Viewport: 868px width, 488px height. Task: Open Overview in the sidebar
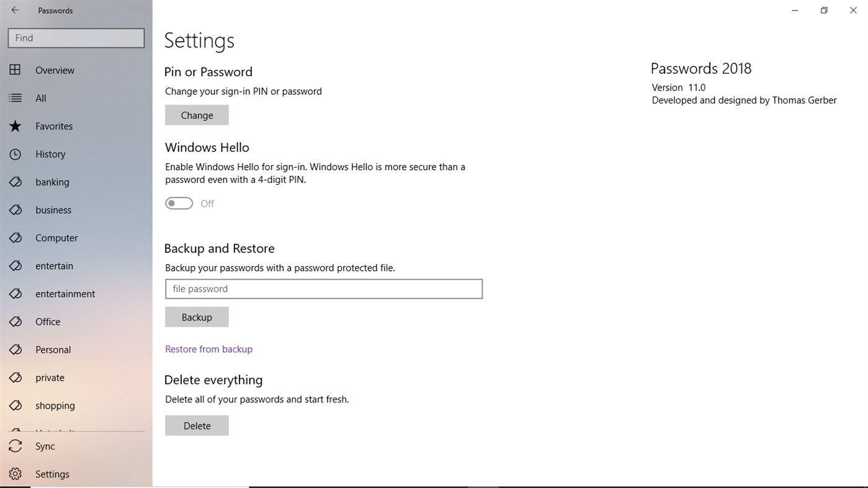click(76, 70)
